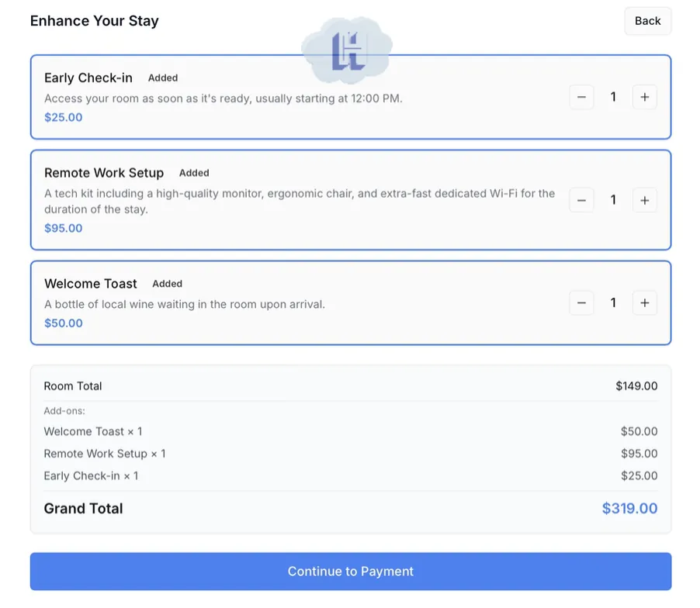Click the $149.00 room total amount

pos(636,386)
